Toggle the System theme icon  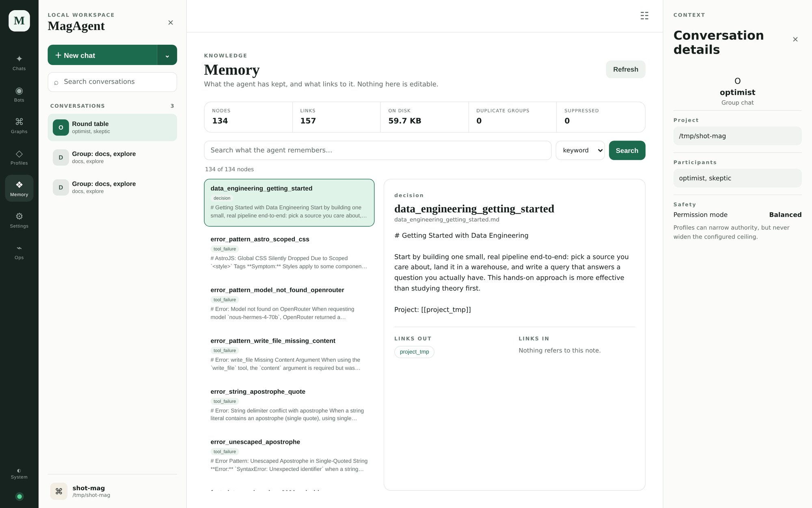click(19, 474)
